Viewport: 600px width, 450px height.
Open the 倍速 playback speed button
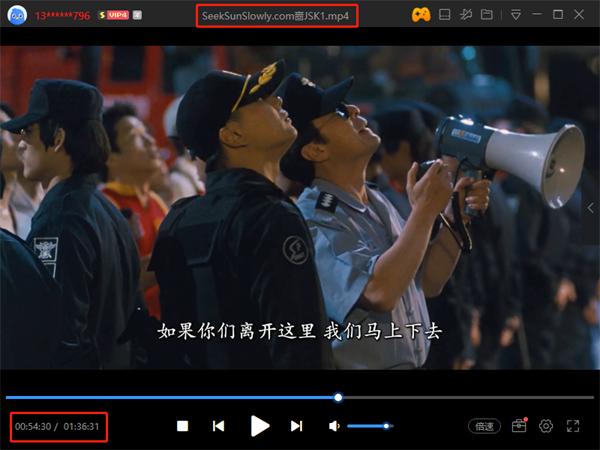[x=484, y=426]
